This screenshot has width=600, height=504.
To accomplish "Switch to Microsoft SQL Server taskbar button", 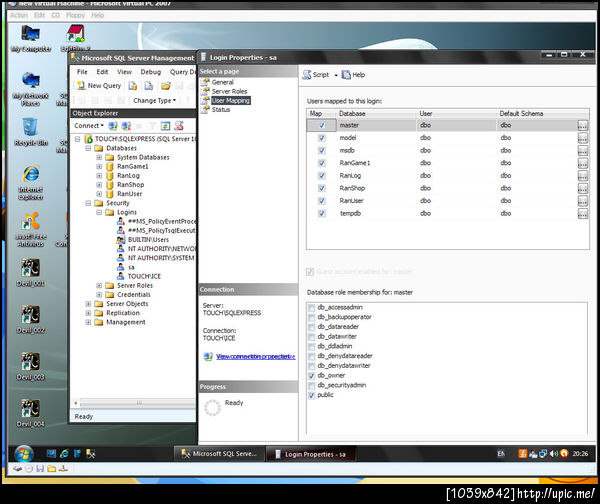I will tap(220, 454).
